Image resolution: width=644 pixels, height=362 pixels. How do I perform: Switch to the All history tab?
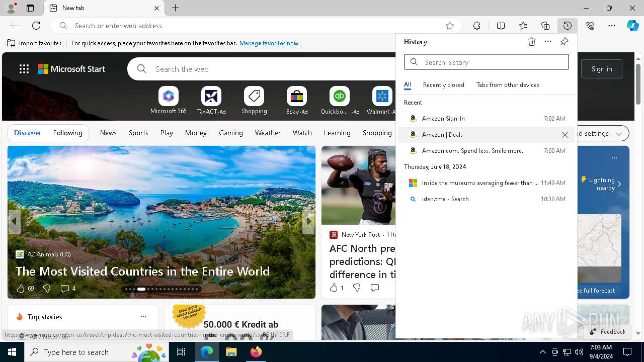[408, 85]
